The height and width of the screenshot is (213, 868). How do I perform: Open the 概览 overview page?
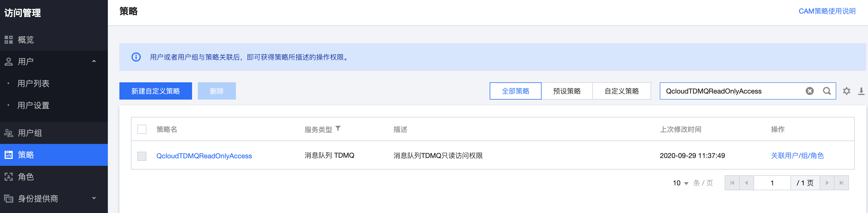pyautogui.click(x=26, y=40)
